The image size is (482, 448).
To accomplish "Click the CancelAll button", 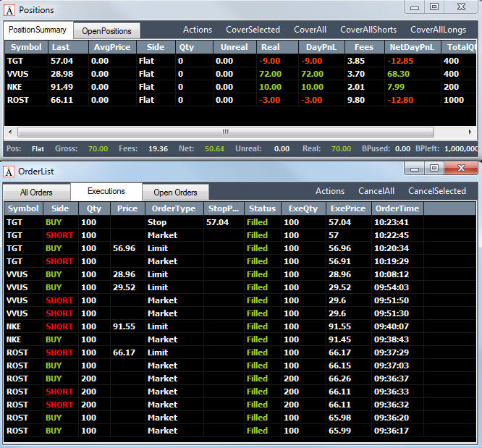I will pyautogui.click(x=376, y=191).
